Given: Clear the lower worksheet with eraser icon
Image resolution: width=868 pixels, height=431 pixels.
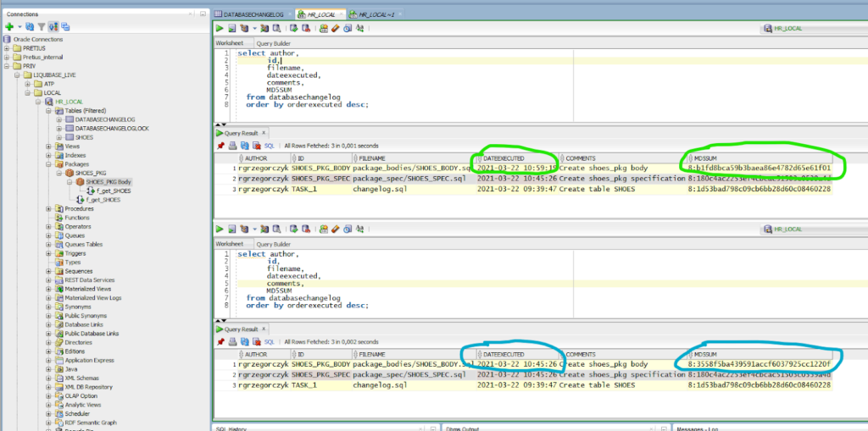Looking at the screenshot, I should click(336, 229).
